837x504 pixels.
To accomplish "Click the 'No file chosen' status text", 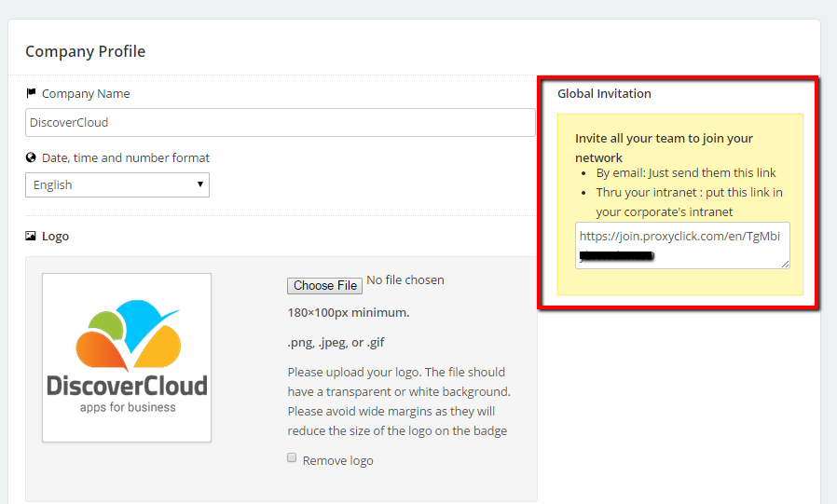I will tap(405, 280).
